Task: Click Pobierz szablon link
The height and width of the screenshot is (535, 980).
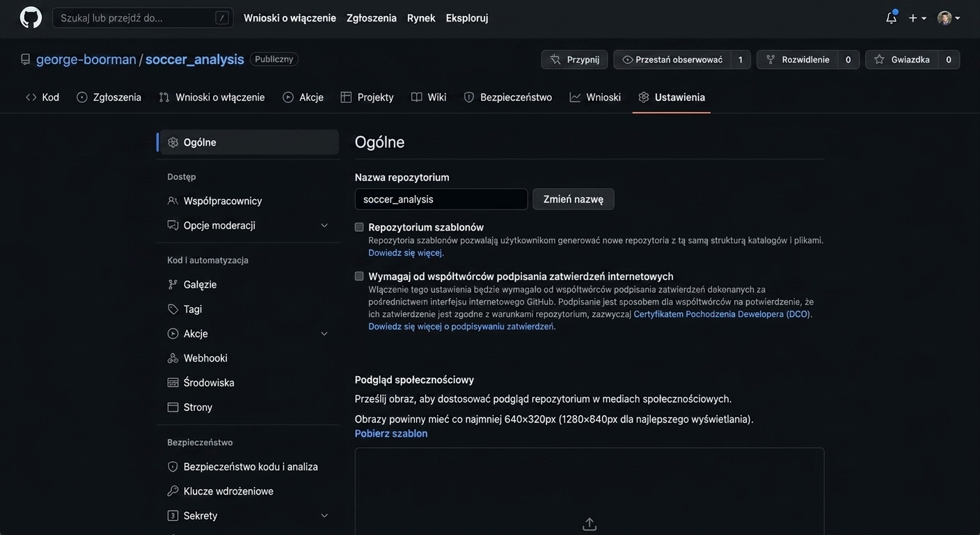Action: pyautogui.click(x=391, y=433)
